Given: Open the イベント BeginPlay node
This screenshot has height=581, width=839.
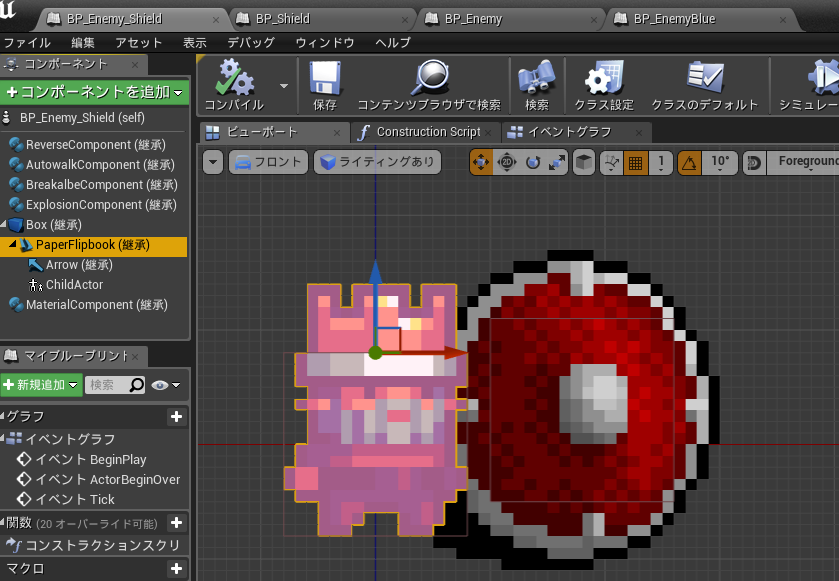Looking at the screenshot, I should (x=81, y=460).
